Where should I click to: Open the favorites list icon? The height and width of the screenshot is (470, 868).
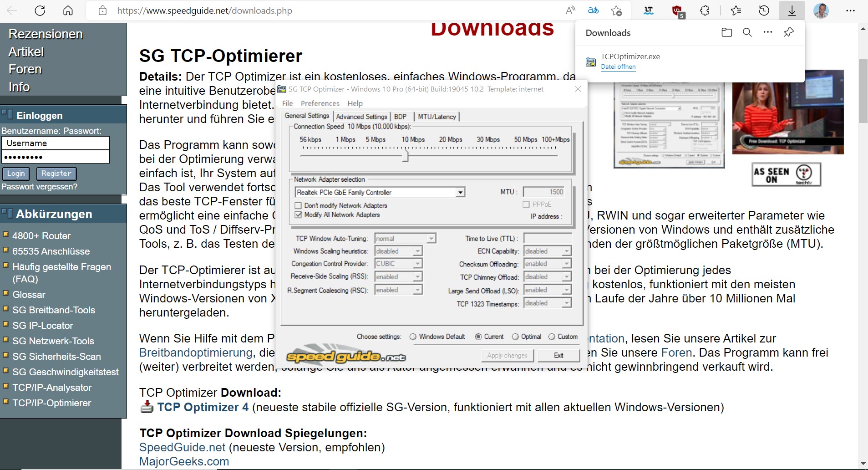click(x=736, y=10)
